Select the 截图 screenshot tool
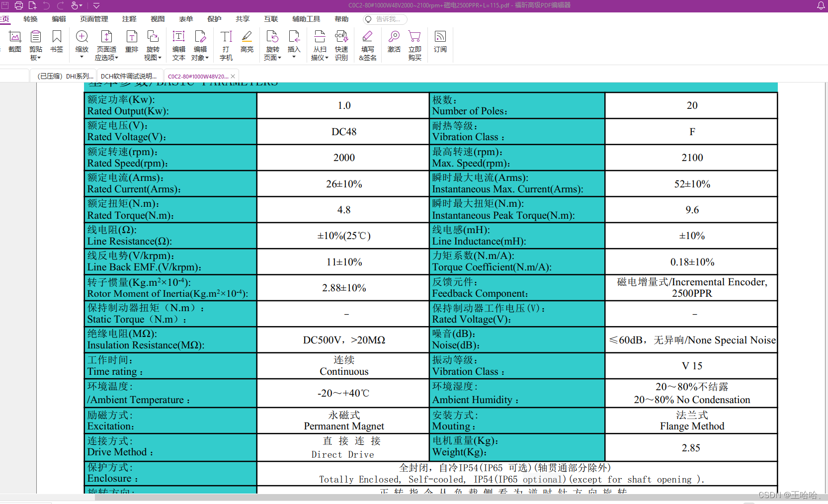Image resolution: width=828 pixels, height=504 pixels. click(15, 42)
